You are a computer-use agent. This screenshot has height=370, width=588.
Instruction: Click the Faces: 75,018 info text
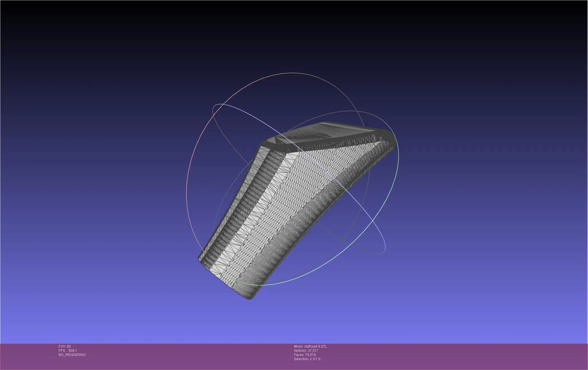coord(305,355)
